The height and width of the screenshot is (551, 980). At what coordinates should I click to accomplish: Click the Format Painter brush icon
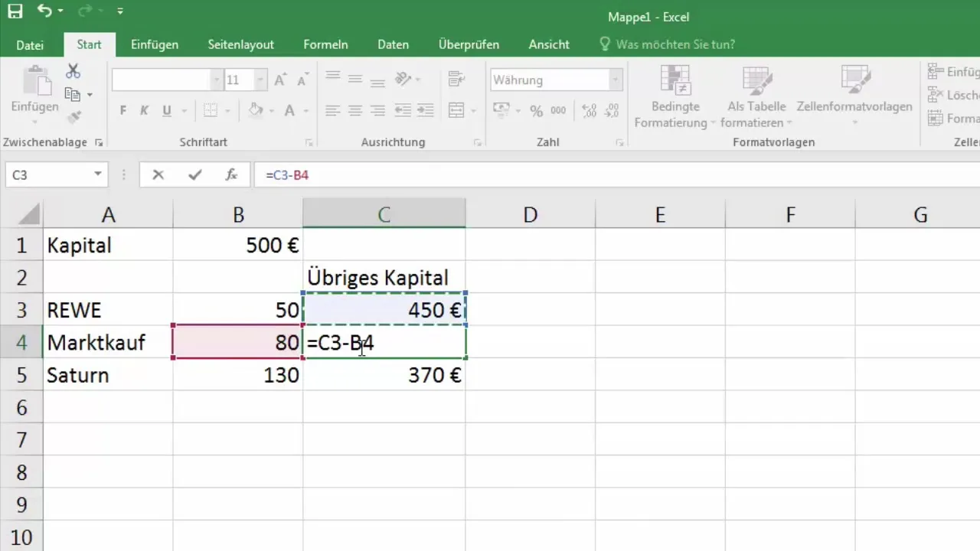73,118
